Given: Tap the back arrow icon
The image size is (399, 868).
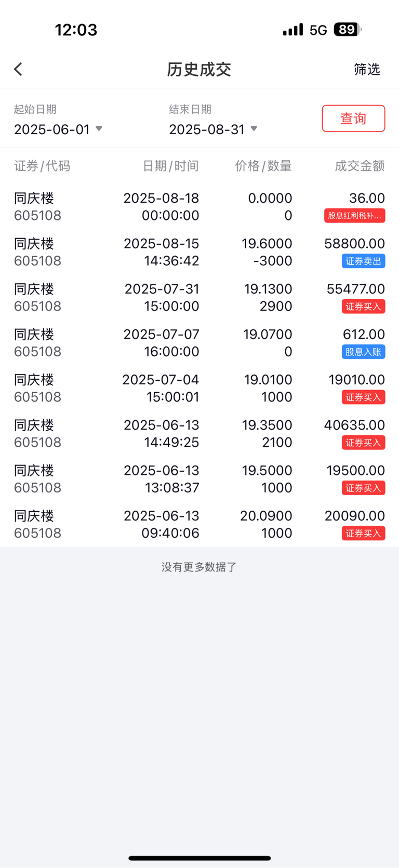Looking at the screenshot, I should [x=18, y=69].
